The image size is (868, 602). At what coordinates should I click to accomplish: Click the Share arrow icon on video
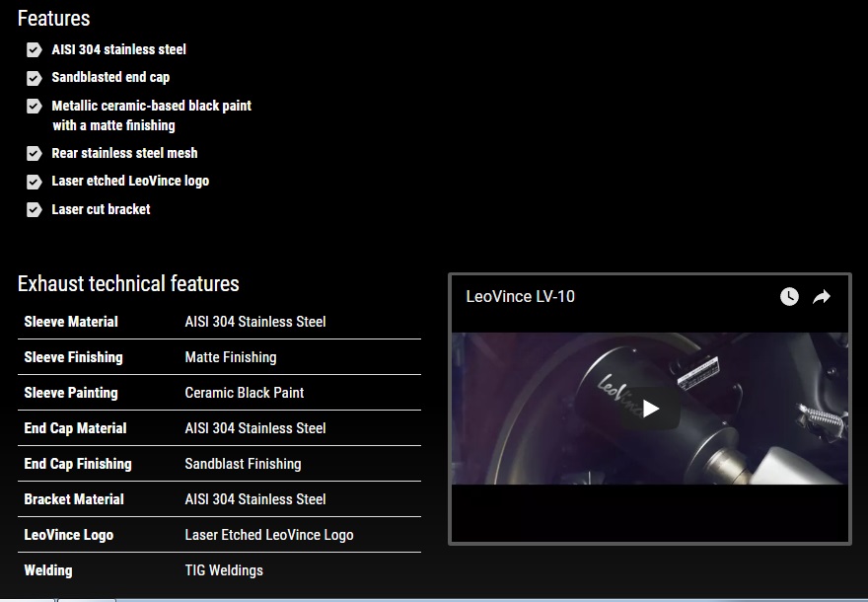click(822, 297)
